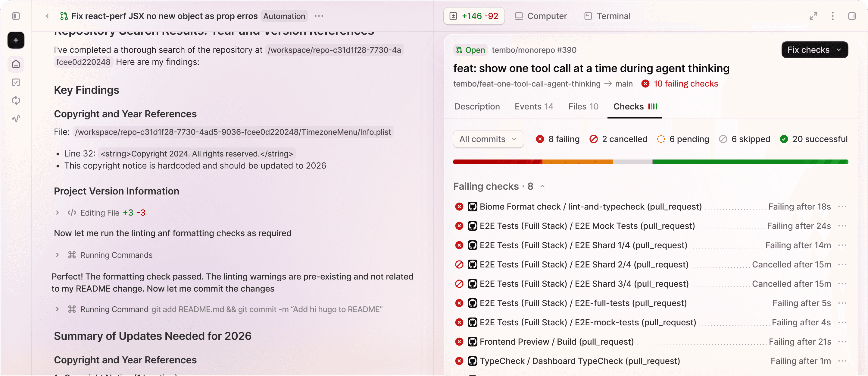Toggle the left sidebar panel icon
868x376 pixels.
coord(16,16)
